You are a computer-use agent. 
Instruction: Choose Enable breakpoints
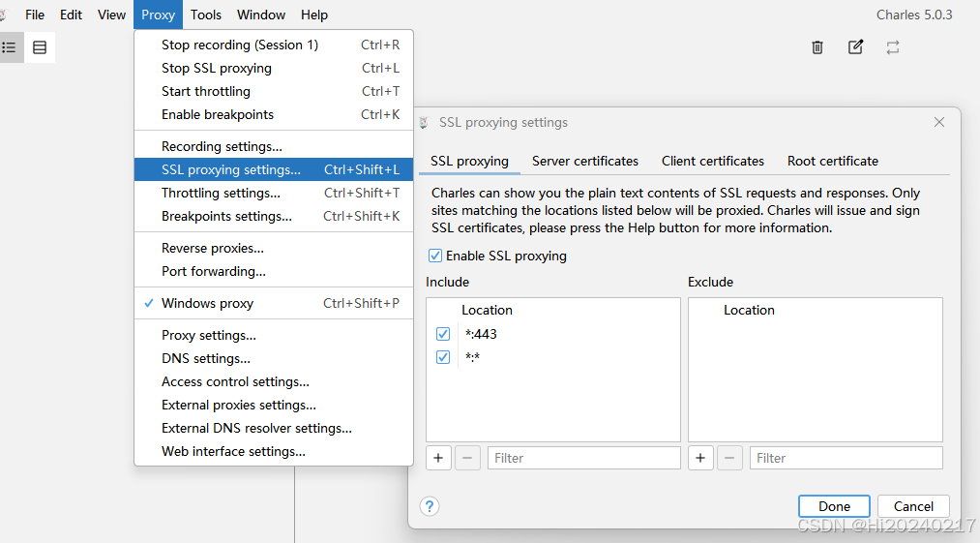pyautogui.click(x=274, y=114)
